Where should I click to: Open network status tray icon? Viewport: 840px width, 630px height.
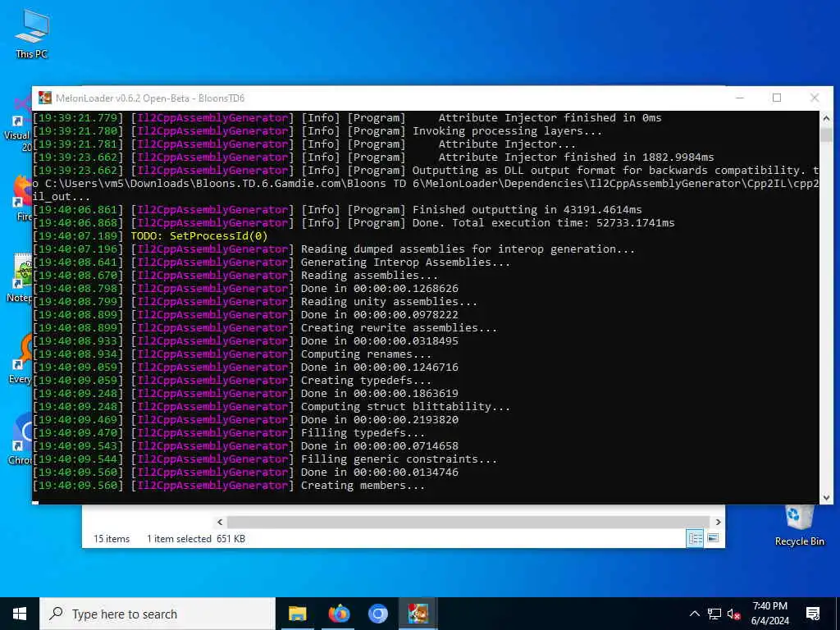click(x=714, y=614)
